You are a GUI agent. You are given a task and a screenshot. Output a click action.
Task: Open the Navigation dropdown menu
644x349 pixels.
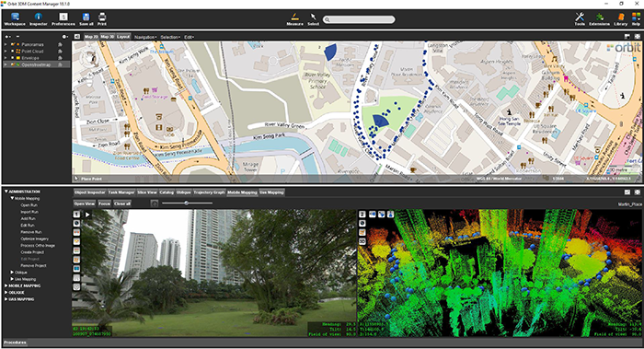(x=145, y=37)
